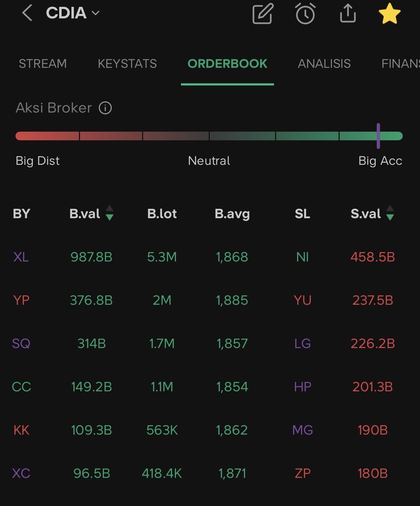
Task: Select seller broker code NI
Action: (x=302, y=257)
